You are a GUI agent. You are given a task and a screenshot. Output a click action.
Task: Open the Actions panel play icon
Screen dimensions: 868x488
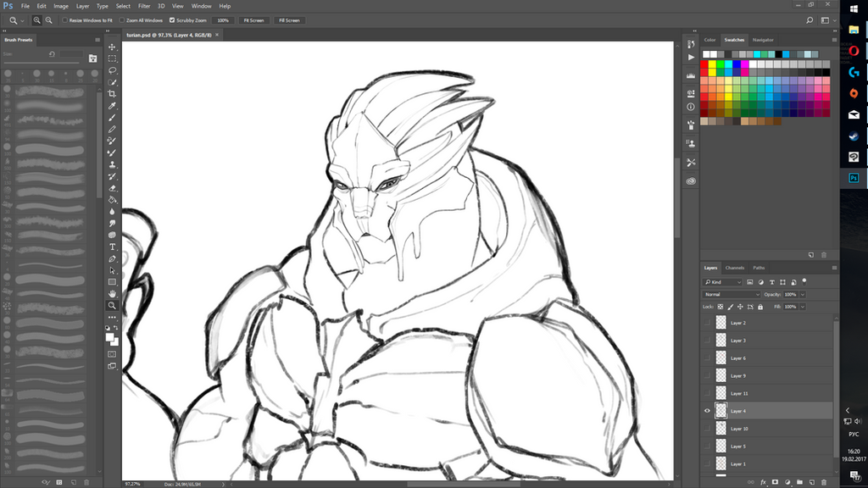click(x=691, y=57)
